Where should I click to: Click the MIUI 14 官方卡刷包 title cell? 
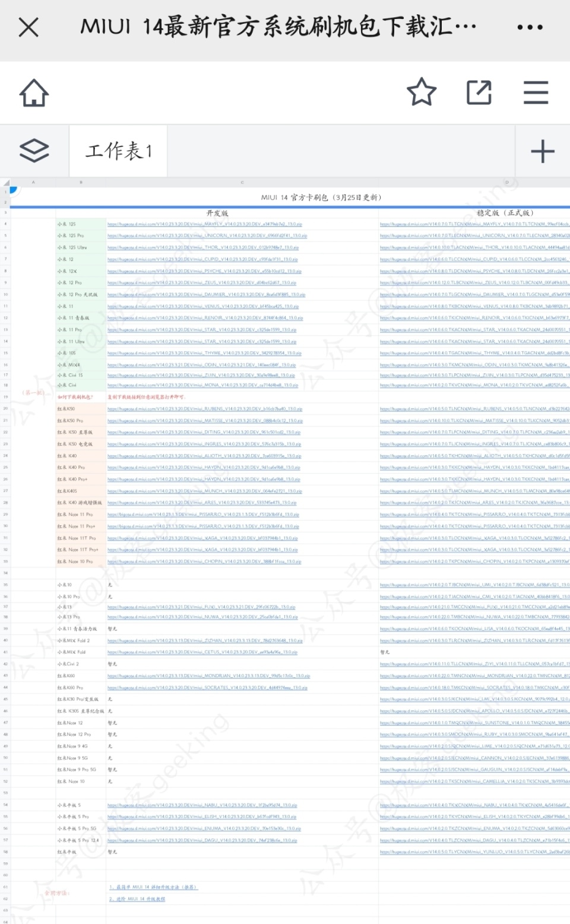click(x=321, y=198)
